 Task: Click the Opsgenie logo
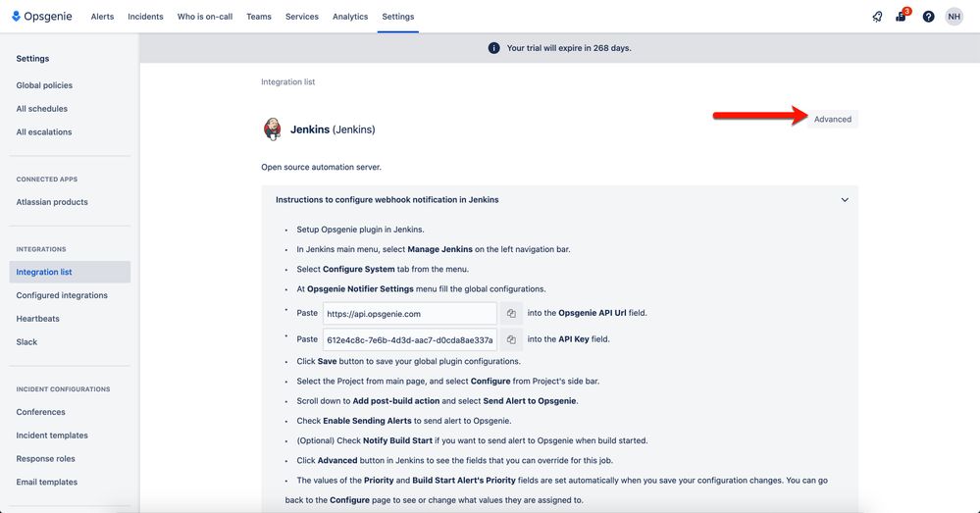42,17
